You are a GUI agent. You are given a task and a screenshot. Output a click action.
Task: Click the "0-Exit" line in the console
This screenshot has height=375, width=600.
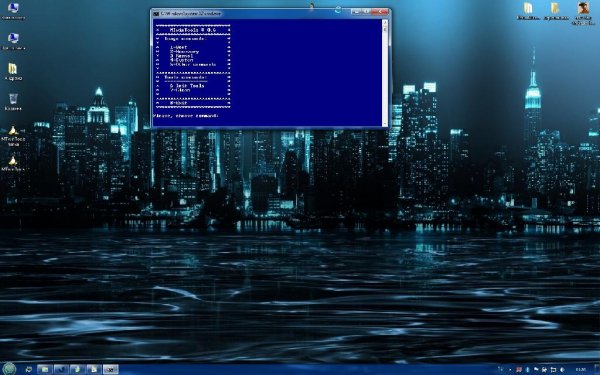(178, 103)
